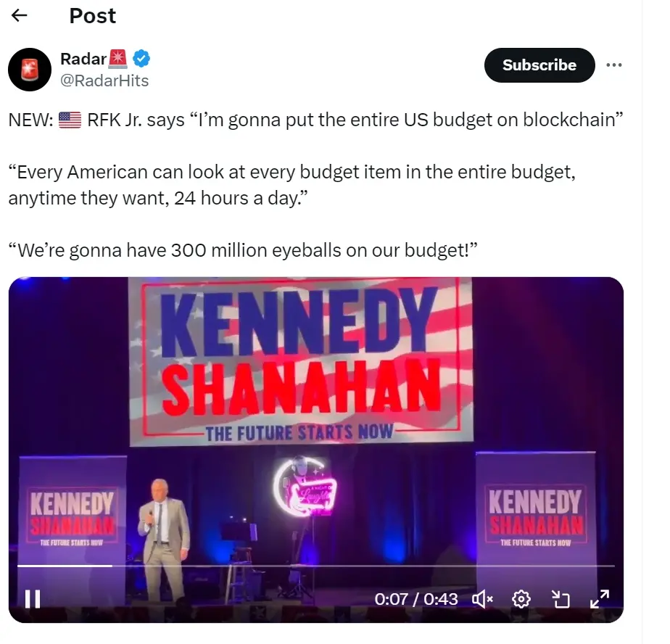670x644 pixels.
Task: Click the 0:07 / 0:43 time display
Action: [x=416, y=599]
